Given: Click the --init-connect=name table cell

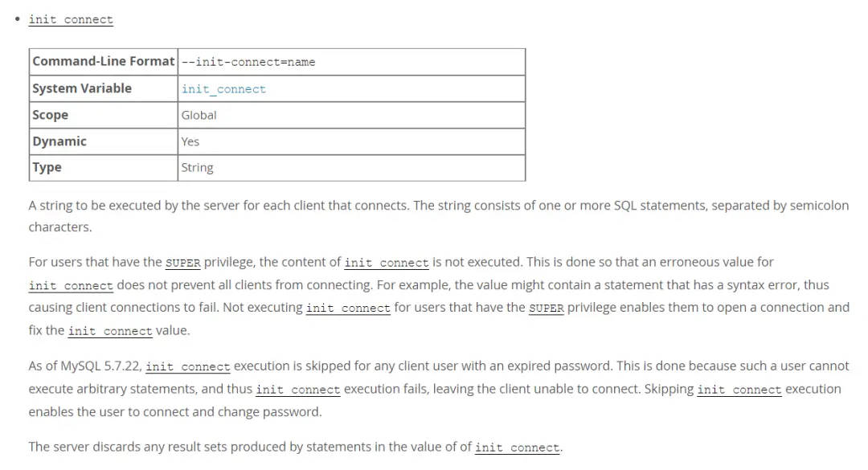Looking at the screenshot, I should 248,62.
